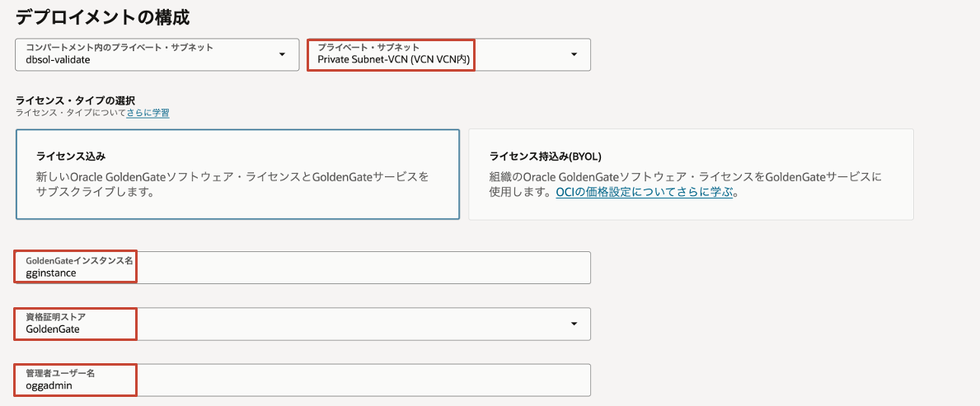Open the 資格証明ストア dropdown
Image resolution: width=980 pixels, height=406 pixels.
(x=302, y=324)
